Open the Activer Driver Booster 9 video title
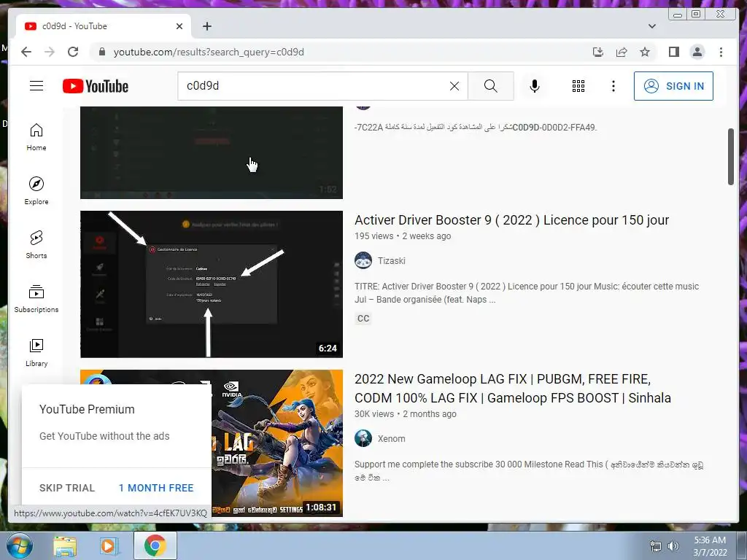Image resolution: width=747 pixels, height=560 pixels. (511, 220)
